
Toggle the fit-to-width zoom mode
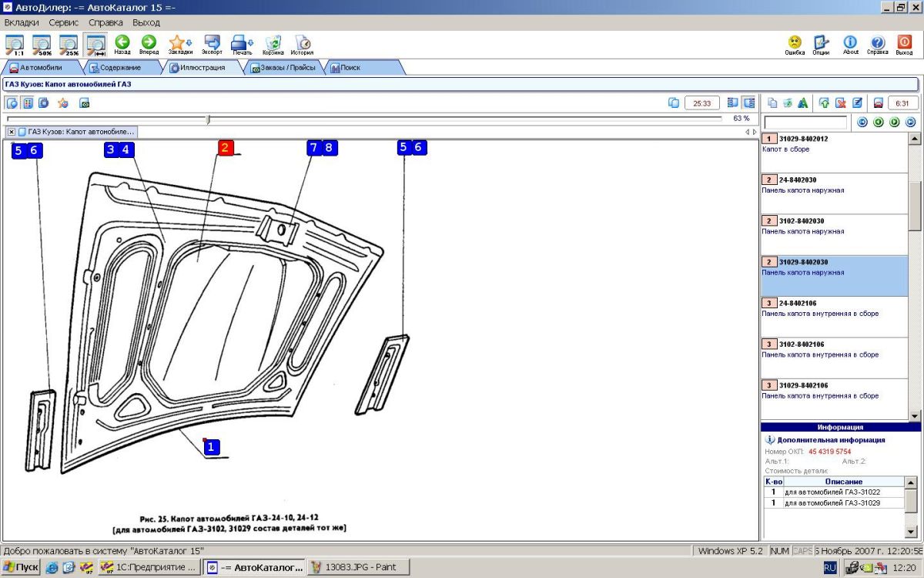point(96,45)
